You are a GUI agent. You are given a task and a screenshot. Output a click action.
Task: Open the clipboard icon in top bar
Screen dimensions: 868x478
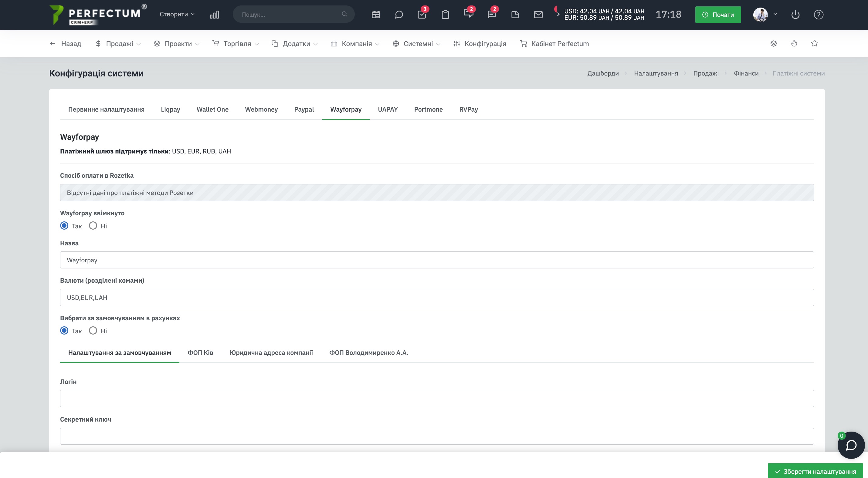(446, 15)
